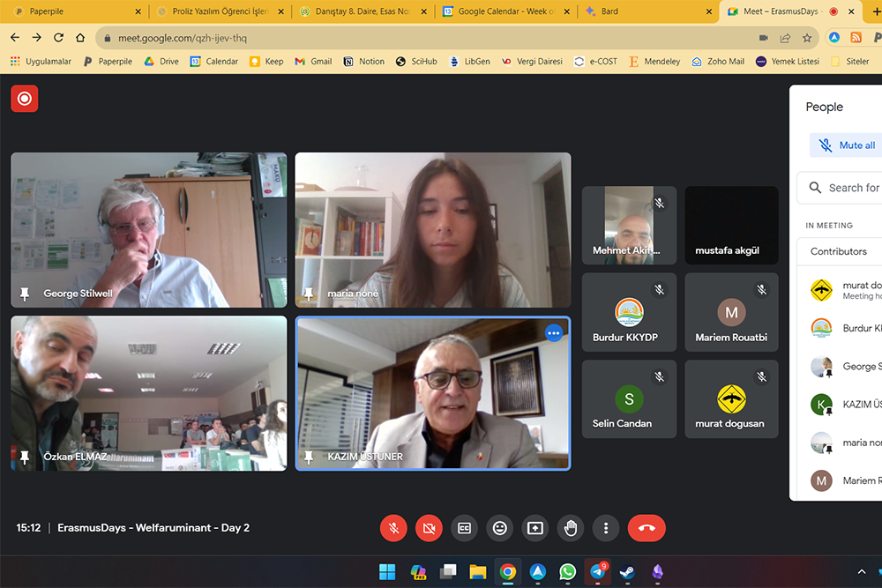Screen dimensions: 882x588
Task: Open WhatsApp from the Windows taskbar
Action: (x=567, y=572)
